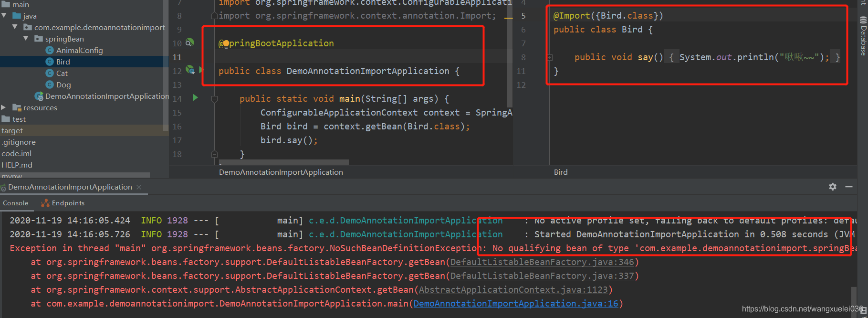Expand the resources folder
This screenshot has width=868, height=318.
[4, 107]
